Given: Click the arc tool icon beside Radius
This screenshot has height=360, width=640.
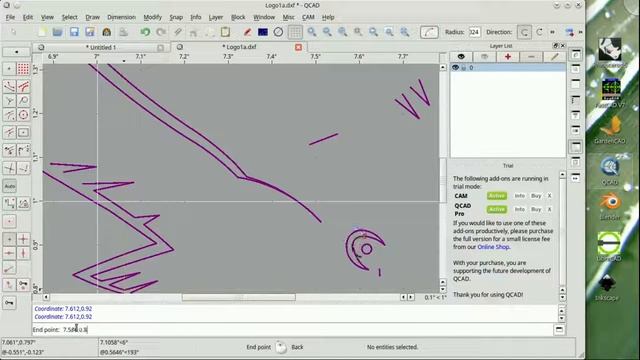Looking at the screenshot, I should (x=429, y=32).
